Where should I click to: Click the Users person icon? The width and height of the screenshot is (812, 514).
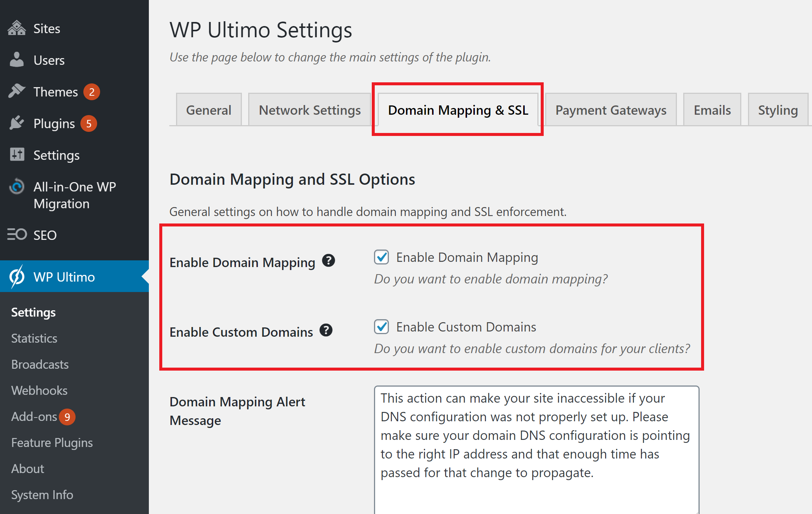(17, 60)
